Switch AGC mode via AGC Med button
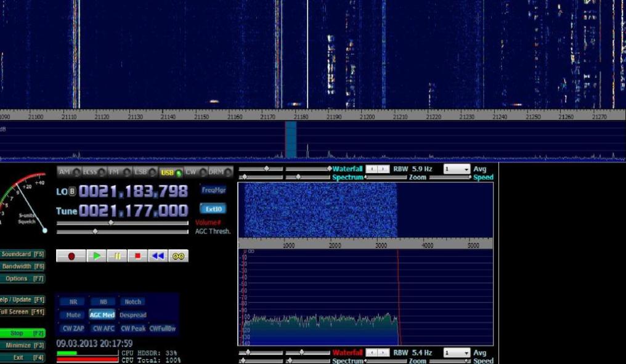This screenshot has width=626, height=364. click(102, 315)
